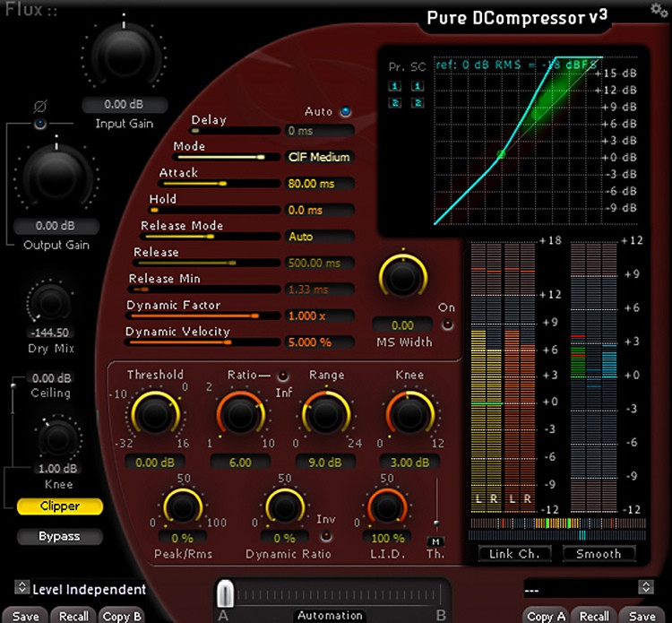The width and height of the screenshot is (672, 623).
Task: Click the Attack 80.00 ms value
Action: pos(320,184)
